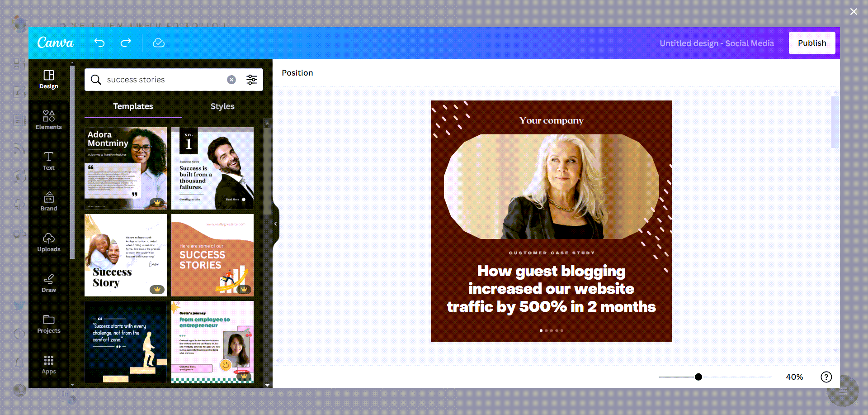Viewport: 868px width, 415px height.
Task: Open the Text panel in the sidebar
Action: click(x=48, y=161)
